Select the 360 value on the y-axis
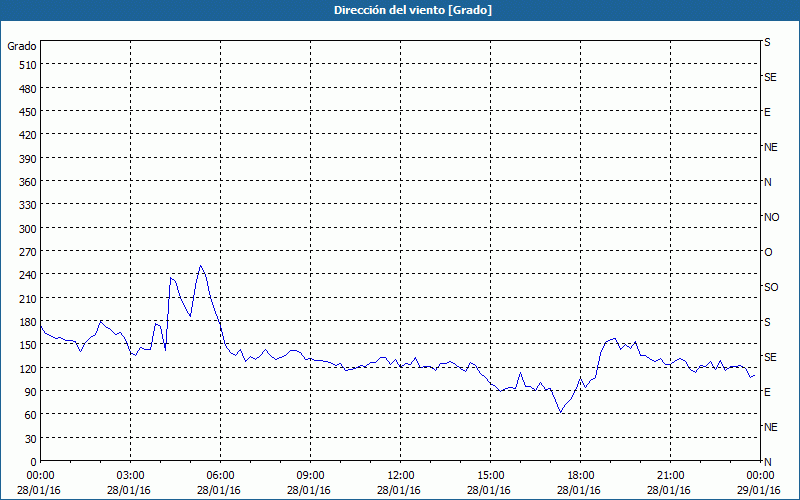Screen dimensions: 800x500 click(26, 181)
